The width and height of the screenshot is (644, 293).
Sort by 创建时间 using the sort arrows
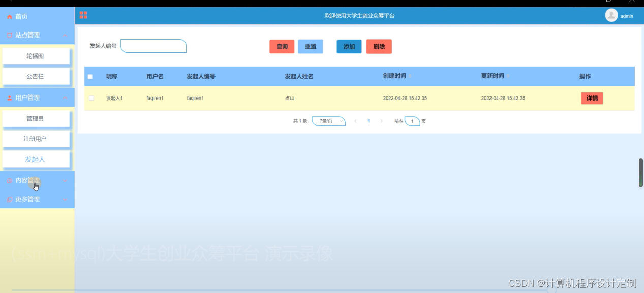click(x=410, y=76)
